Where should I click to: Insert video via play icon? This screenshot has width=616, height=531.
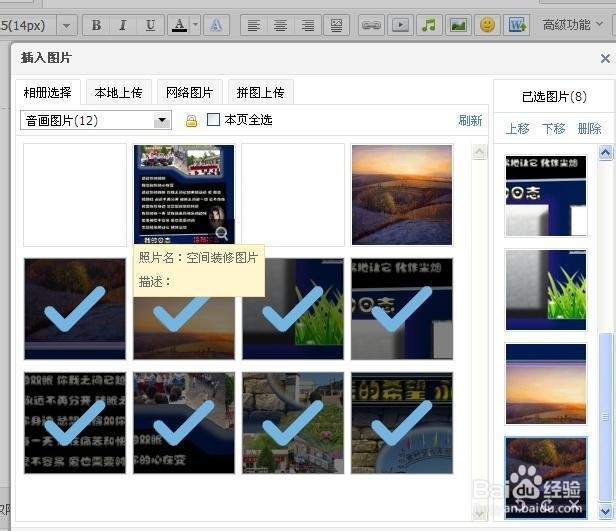[400, 26]
